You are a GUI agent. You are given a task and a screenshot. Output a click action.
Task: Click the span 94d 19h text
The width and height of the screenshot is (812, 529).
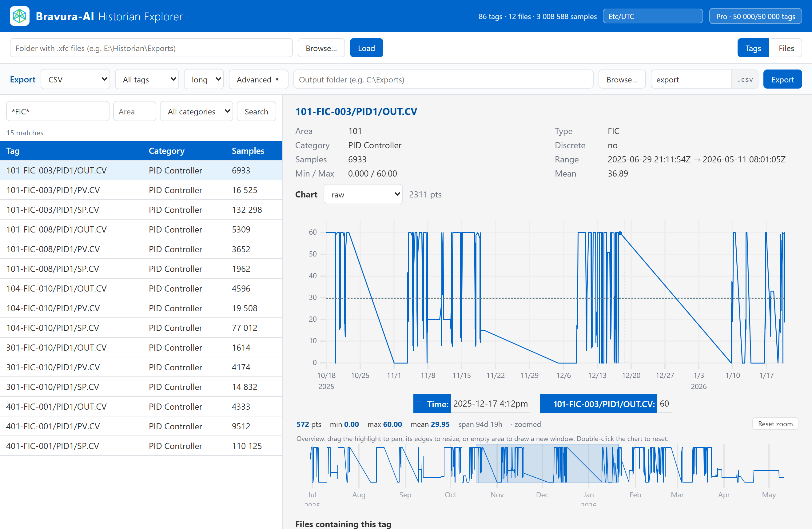tap(480, 424)
